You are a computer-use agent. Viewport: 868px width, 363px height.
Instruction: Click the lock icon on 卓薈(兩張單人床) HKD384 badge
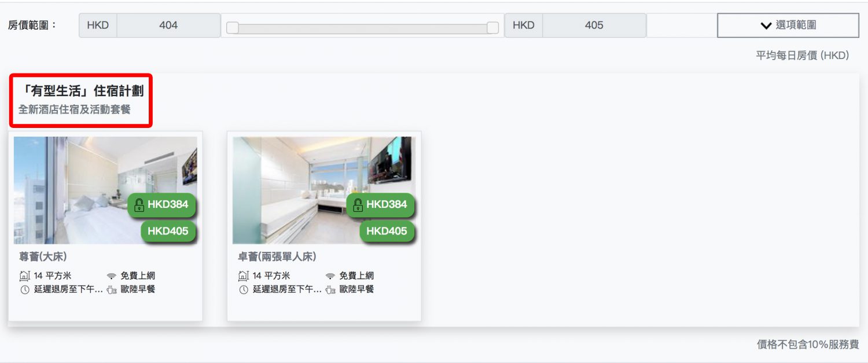click(x=358, y=204)
